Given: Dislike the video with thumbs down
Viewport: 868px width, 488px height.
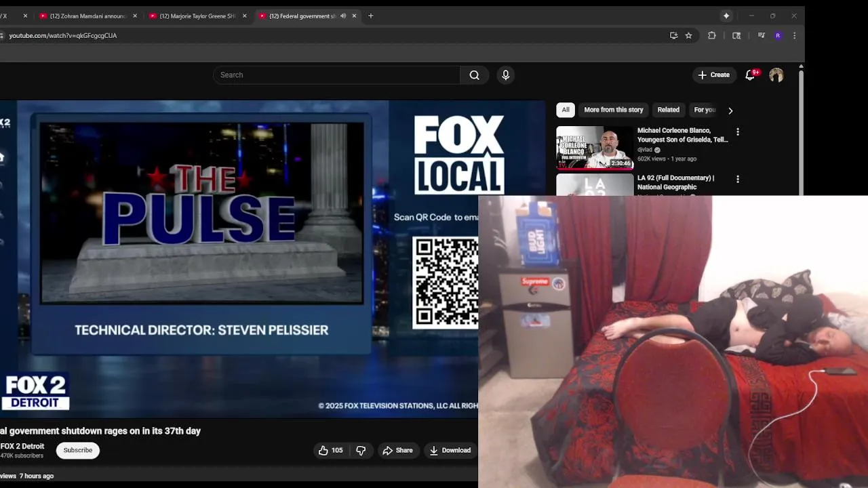Looking at the screenshot, I should [x=361, y=450].
